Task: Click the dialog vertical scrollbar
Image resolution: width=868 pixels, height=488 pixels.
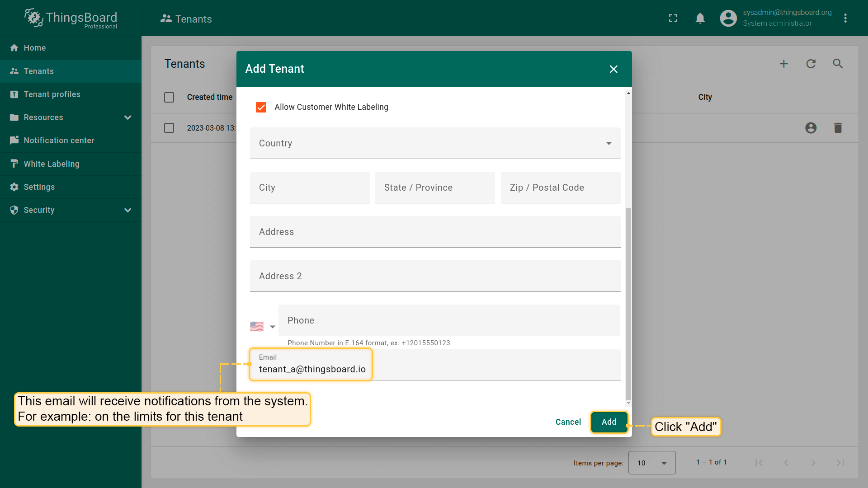Action: tap(628, 303)
